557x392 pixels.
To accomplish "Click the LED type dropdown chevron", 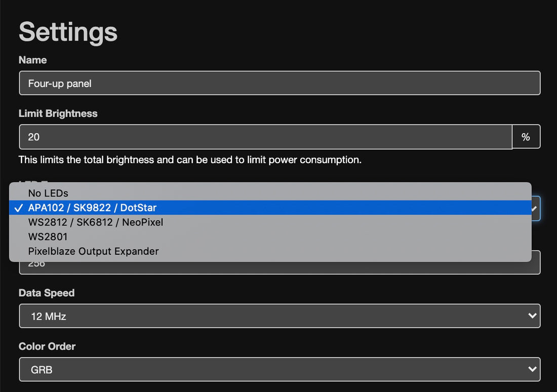I will 535,208.
